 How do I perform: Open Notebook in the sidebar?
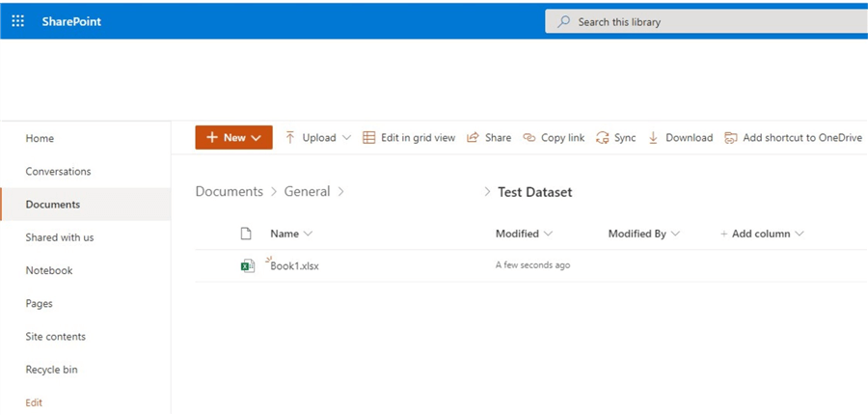[x=49, y=270]
